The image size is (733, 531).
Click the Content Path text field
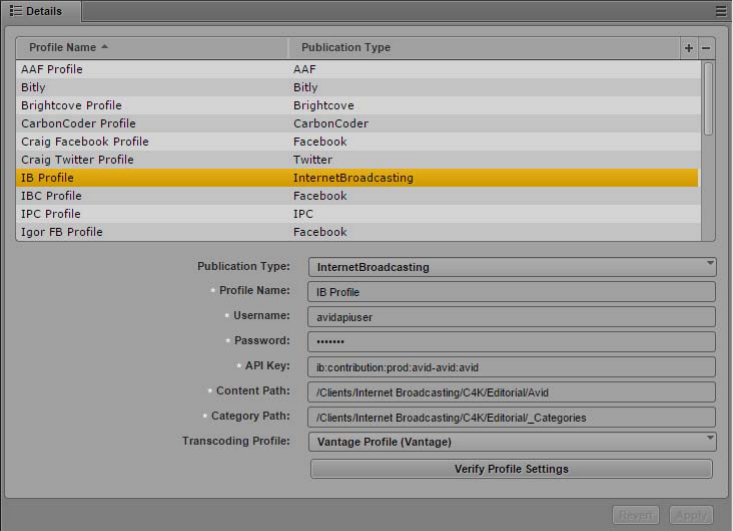[513, 392]
